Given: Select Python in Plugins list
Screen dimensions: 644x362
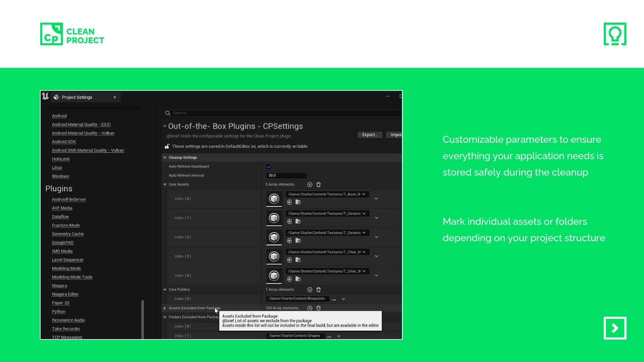Looking at the screenshot, I should (x=58, y=312).
